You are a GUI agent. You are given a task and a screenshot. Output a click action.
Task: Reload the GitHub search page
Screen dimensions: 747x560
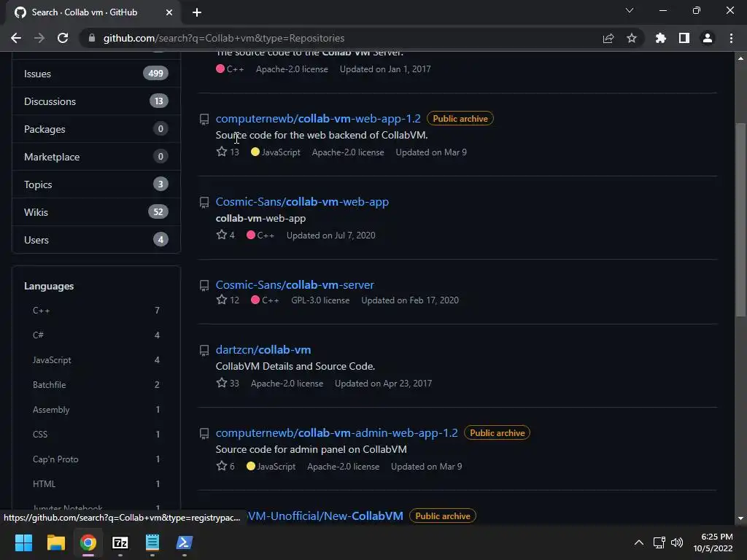(x=63, y=38)
